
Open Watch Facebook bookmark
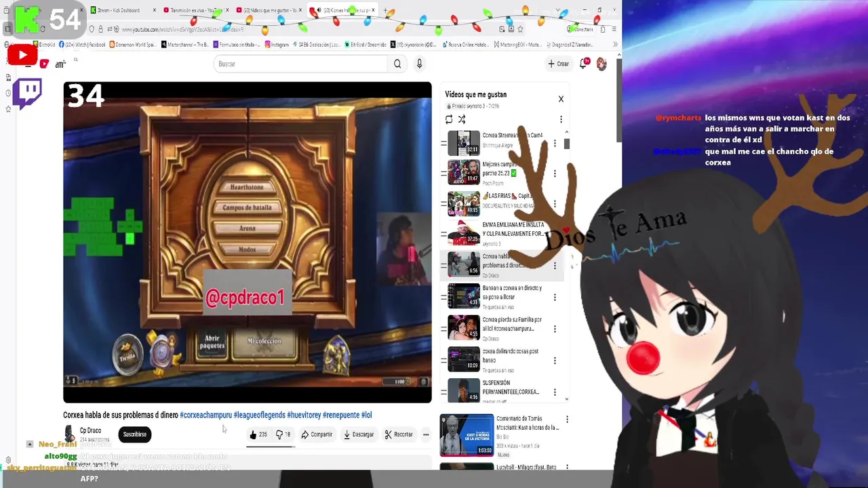[83, 45]
